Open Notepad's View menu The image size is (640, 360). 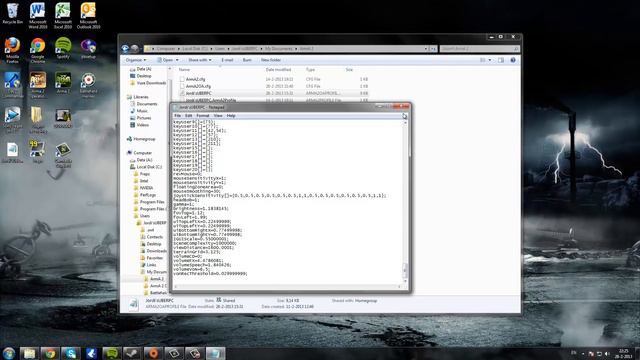tap(218, 116)
